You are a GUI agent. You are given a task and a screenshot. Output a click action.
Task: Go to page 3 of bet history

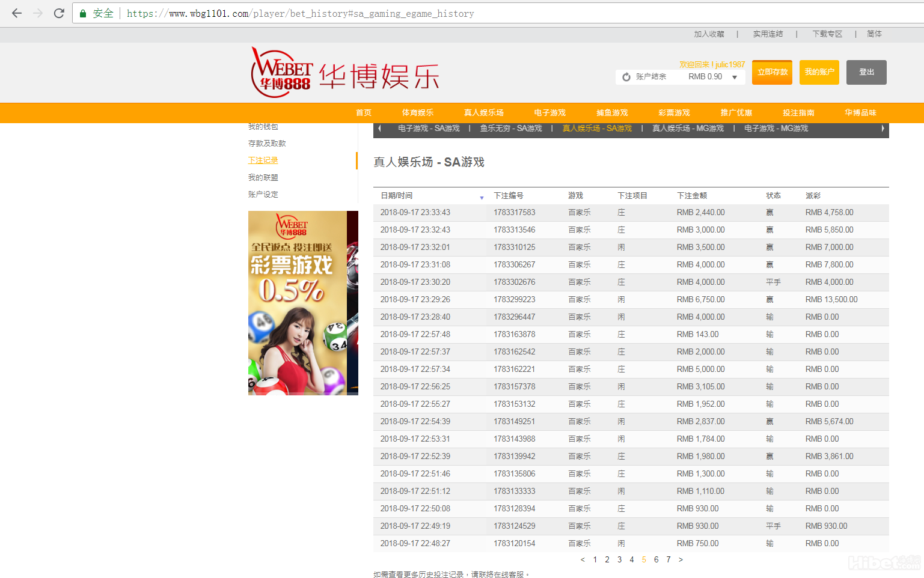pos(619,559)
